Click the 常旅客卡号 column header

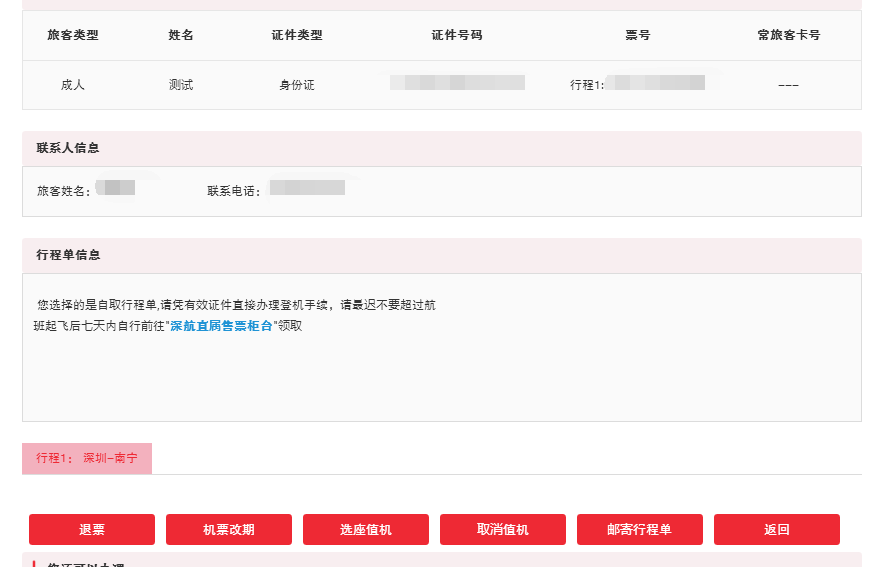coord(788,35)
